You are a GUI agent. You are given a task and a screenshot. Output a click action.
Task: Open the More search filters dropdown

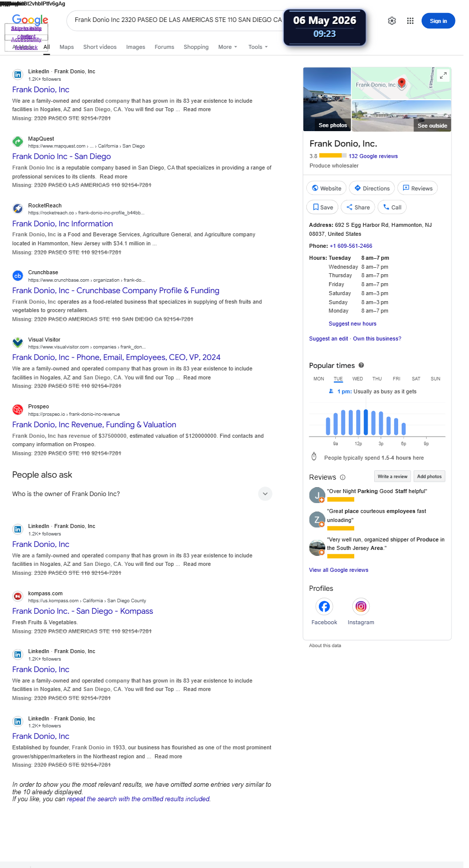pos(228,47)
